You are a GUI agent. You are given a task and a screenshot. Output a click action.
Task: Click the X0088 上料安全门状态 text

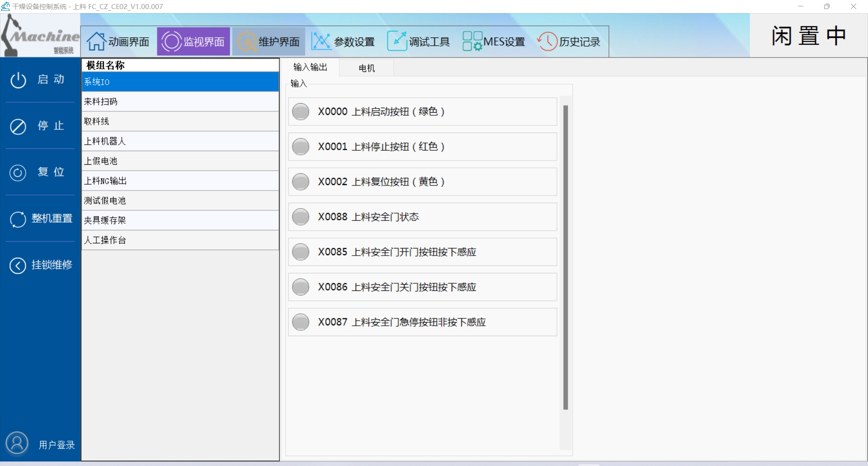pos(368,217)
